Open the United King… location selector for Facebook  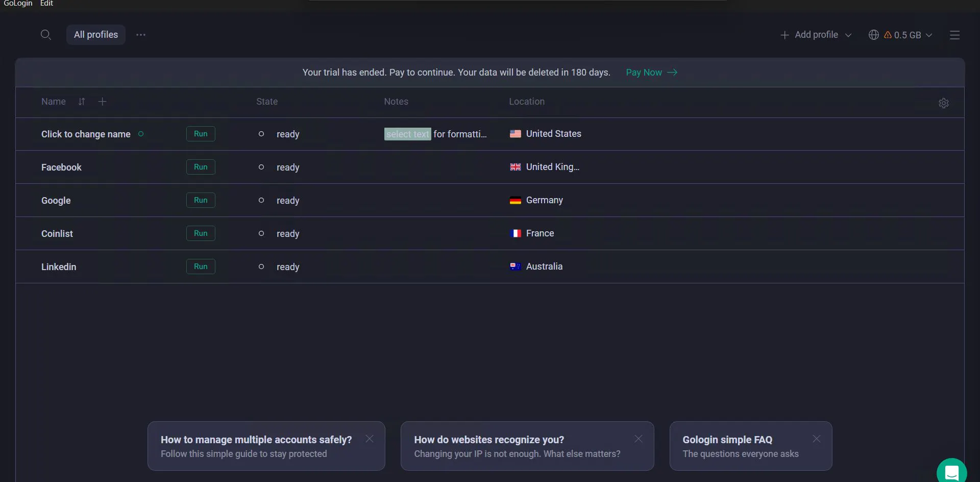tap(545, 167)
